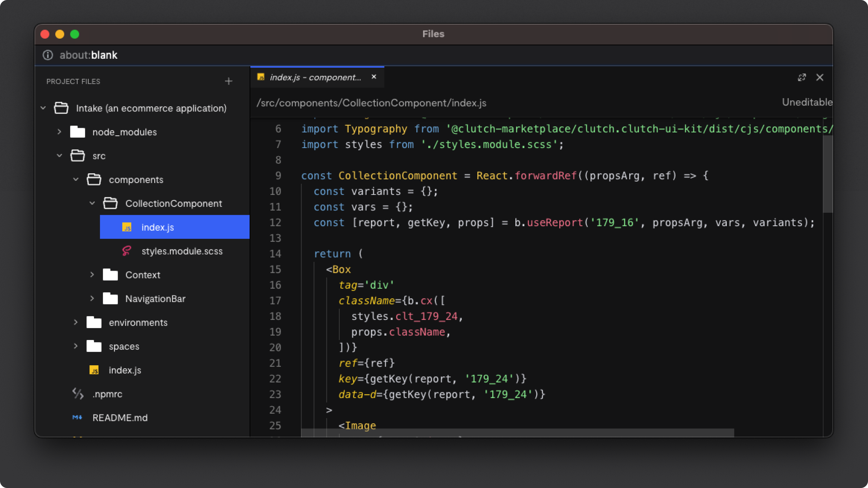868x488 pixels.
Task: Collapse the CollectionComponent folder
Action: pyautogui.click(x=92, y=203)
